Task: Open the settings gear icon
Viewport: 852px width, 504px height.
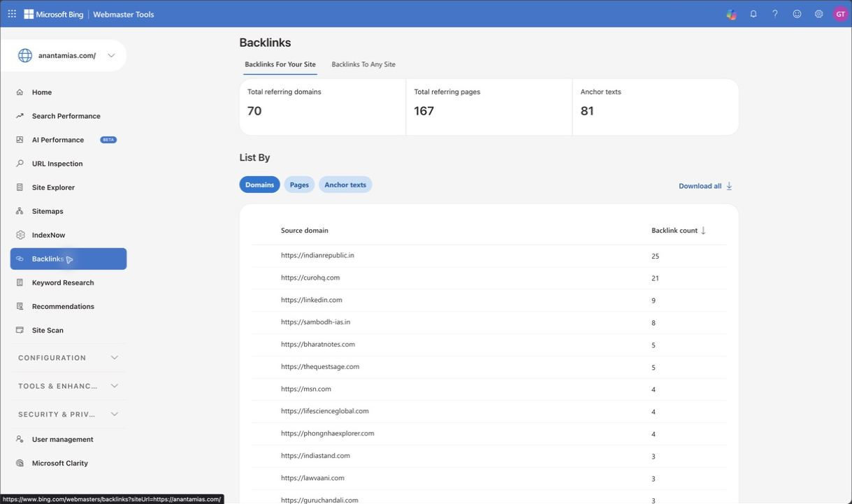Action: point(818,14)
